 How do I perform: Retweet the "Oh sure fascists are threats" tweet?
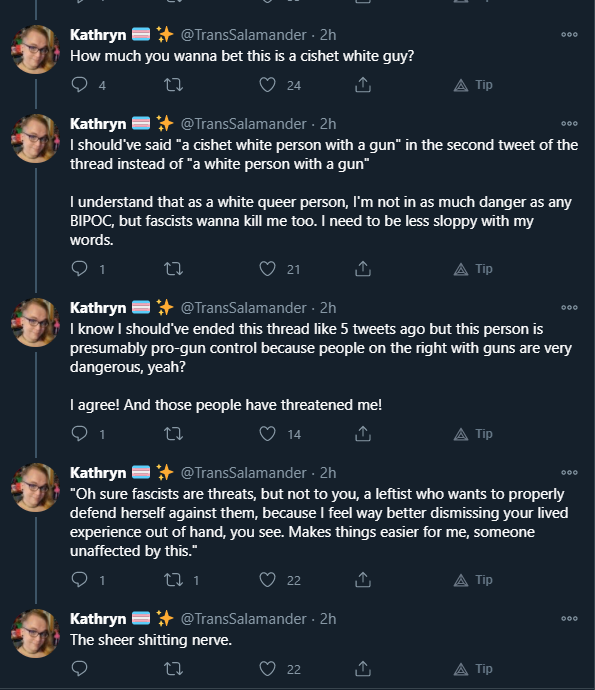pos(173,580)
